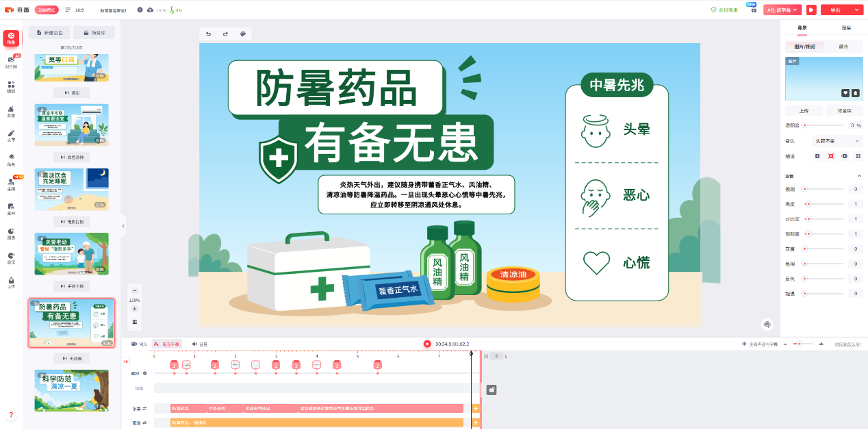
Task: Open the 电影打板 transition selector
Action: [x=71, y=222]
